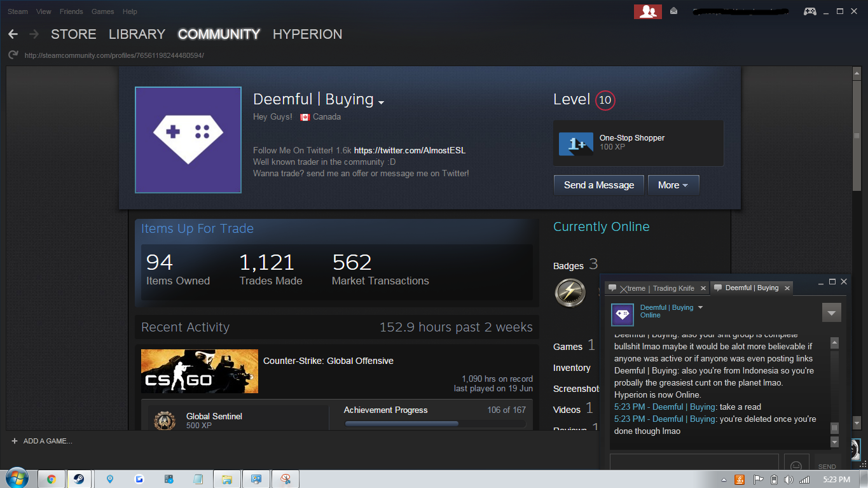This screenshot has width=868, height=488.
Task: Open the envelope inbox icon
Action: pos(673,11)
